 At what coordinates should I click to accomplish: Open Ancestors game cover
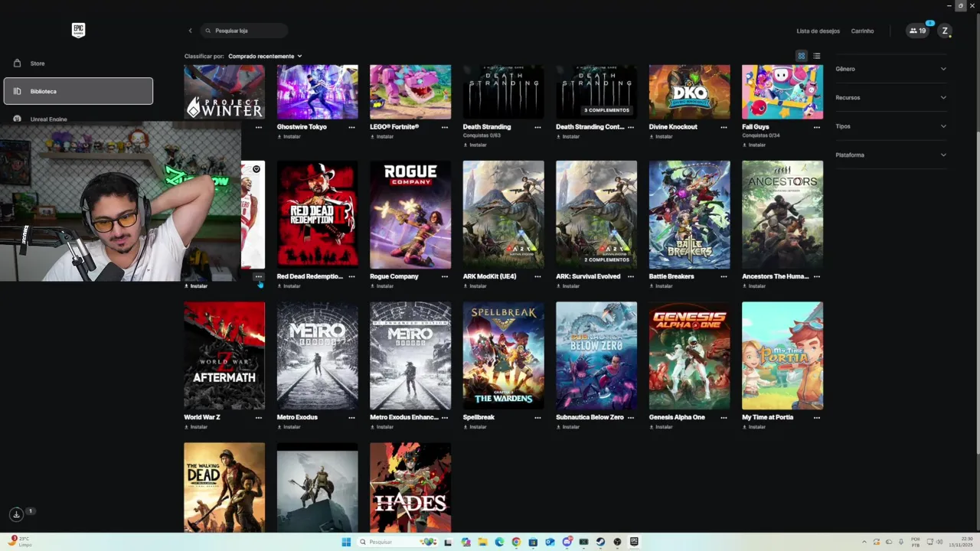(782, 214)
